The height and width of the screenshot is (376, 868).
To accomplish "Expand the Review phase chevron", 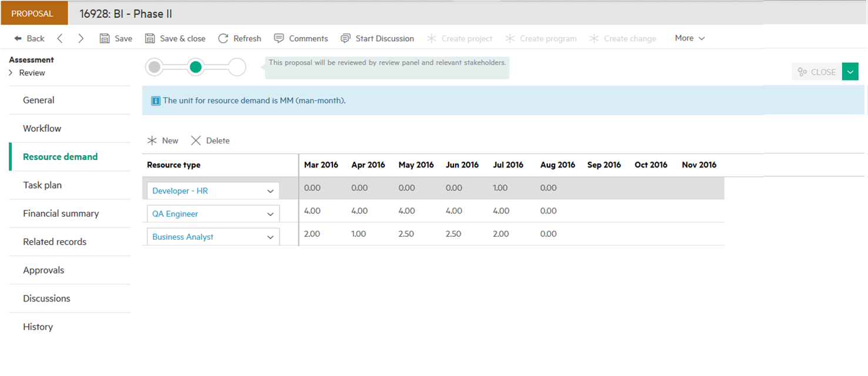I will point(11,73).
